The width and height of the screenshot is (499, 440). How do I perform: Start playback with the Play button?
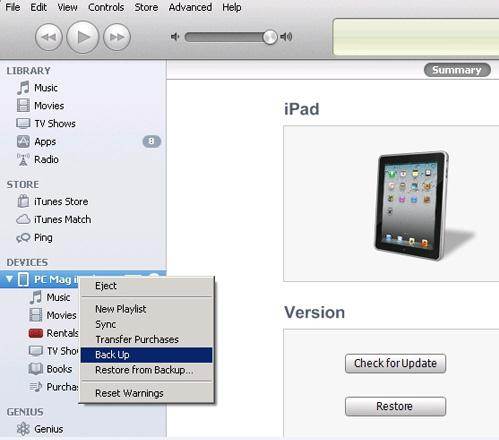point(83,37)
